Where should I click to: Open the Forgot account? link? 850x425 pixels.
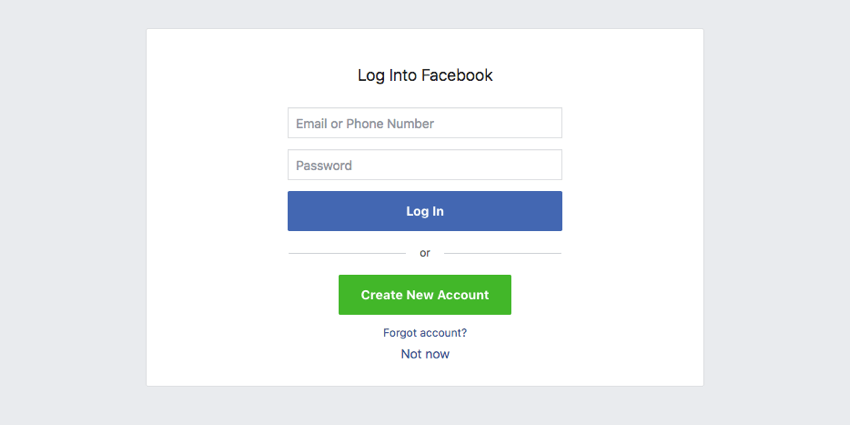click(x=424, y=333)
